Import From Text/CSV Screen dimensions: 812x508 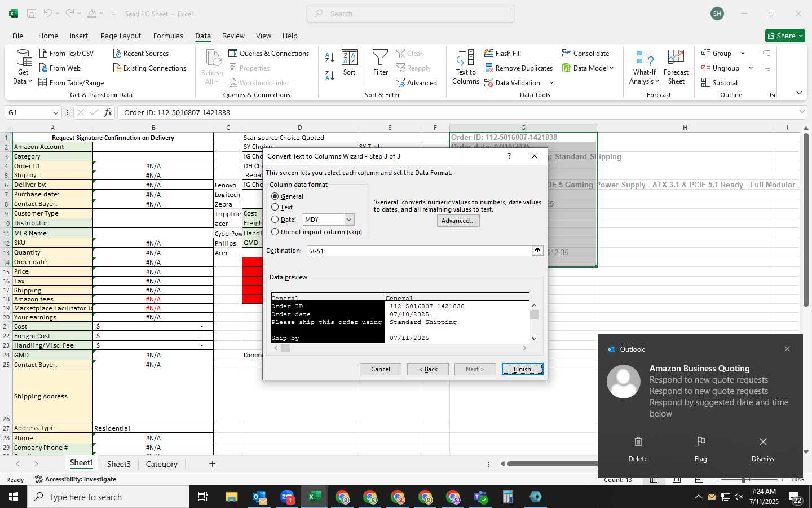click(66, 53)
